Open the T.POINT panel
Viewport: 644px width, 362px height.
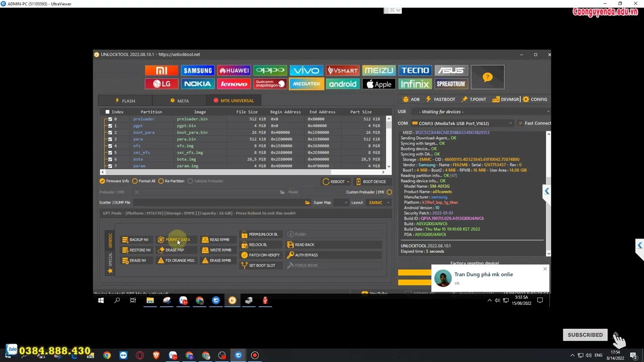[474, 100]
